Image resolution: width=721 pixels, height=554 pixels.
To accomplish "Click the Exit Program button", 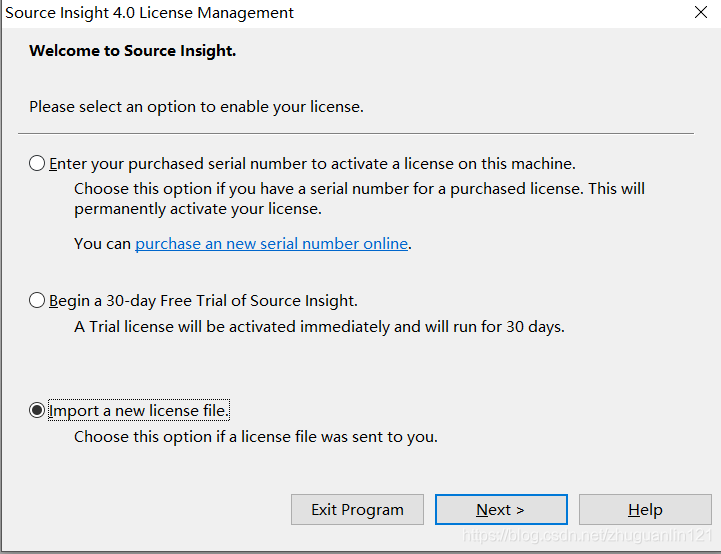I will click(357, 509).
